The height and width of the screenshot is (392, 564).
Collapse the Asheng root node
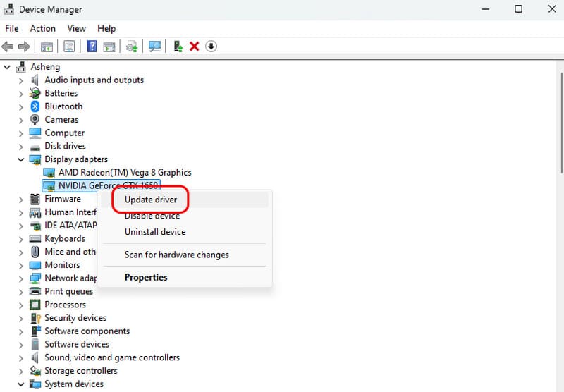[x=8, y=67]
